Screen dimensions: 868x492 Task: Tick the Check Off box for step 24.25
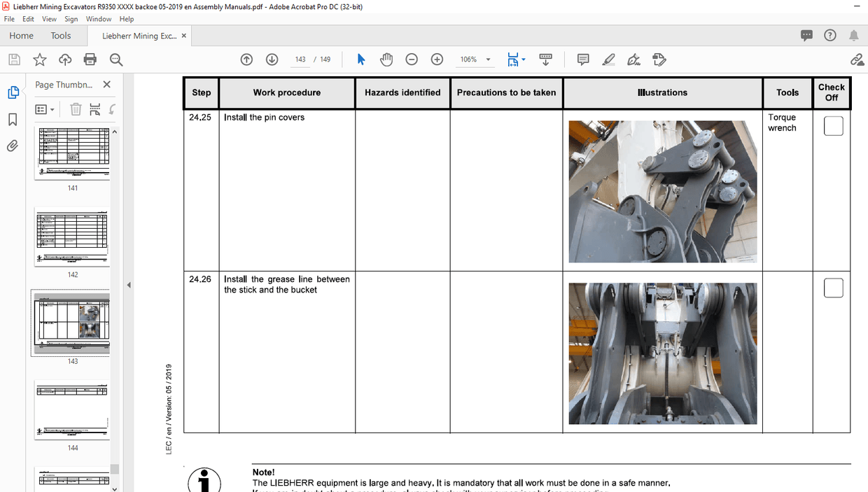click(832, 126)
